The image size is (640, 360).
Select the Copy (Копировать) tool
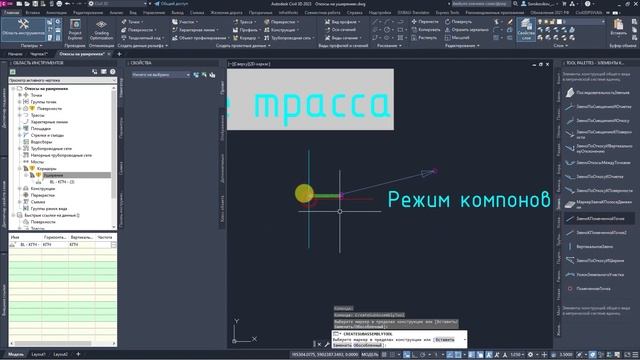[x=426, y=29]
